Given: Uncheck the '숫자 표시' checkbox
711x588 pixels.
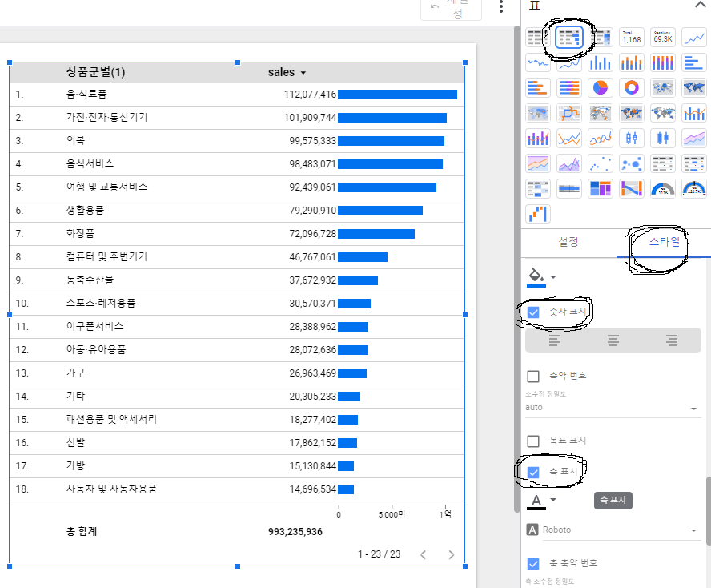Looking at the screenshot, I should [533, 312].
